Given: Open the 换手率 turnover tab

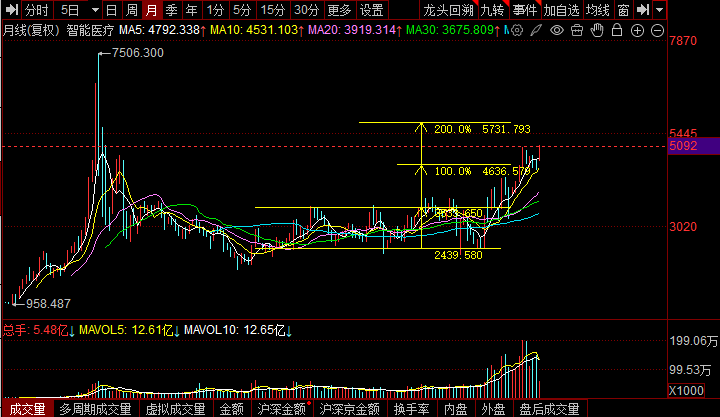Looking at the screenshot, I should coord(411,409).
